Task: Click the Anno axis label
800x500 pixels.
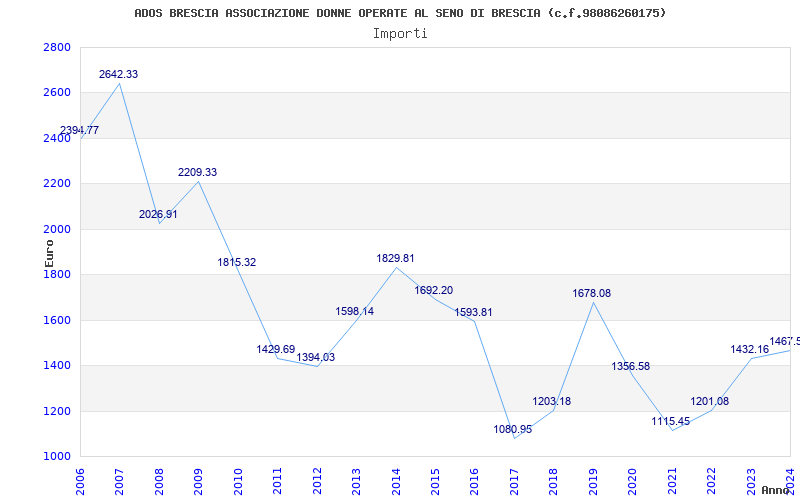Action: 777,490
